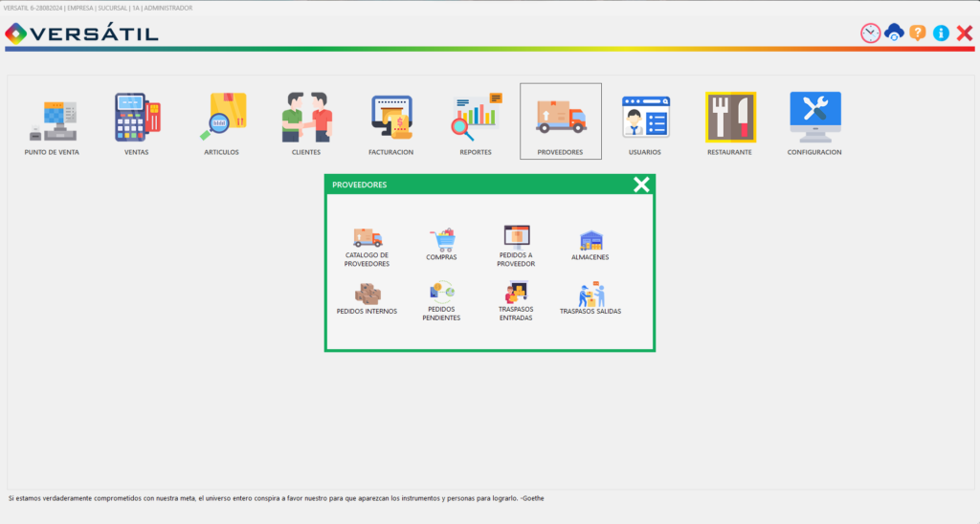Click the cloud sync icon
The image size is (980, 524).
(895, 33)
